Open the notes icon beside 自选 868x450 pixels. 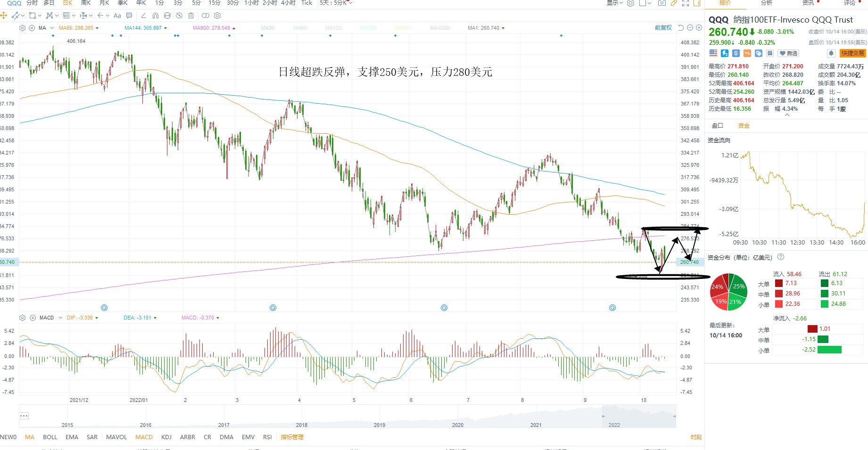(x=770, y=53)
